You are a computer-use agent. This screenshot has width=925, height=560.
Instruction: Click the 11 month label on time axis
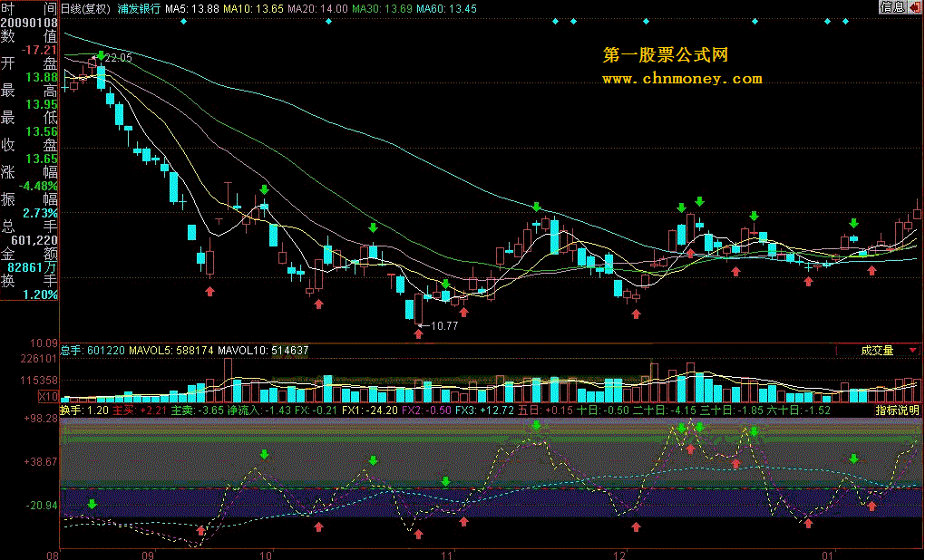[447, 555]
